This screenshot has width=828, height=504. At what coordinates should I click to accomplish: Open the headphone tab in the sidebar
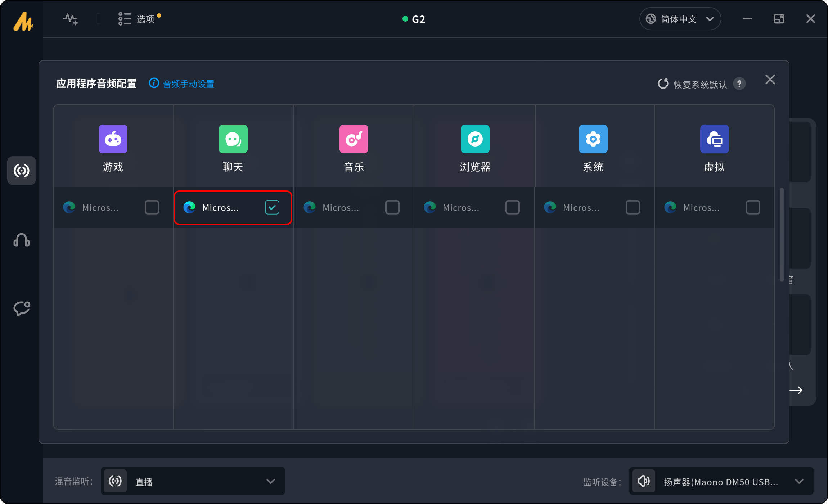tap(22, 240)
